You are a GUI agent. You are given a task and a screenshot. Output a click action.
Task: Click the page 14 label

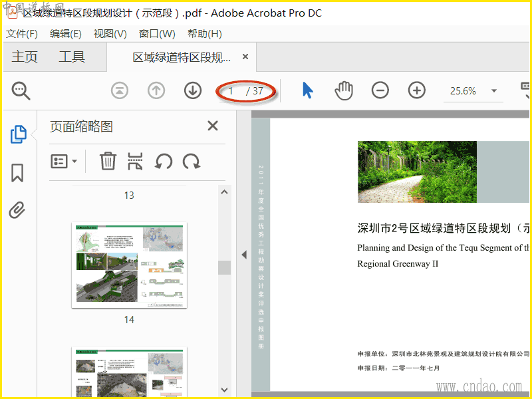point(129,320)
